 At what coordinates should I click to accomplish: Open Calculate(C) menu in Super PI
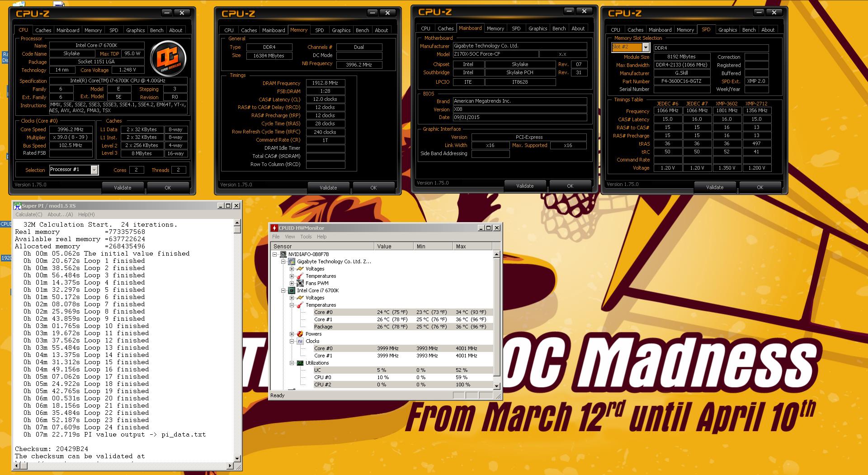pyautogui.click(x=29, y=214)
